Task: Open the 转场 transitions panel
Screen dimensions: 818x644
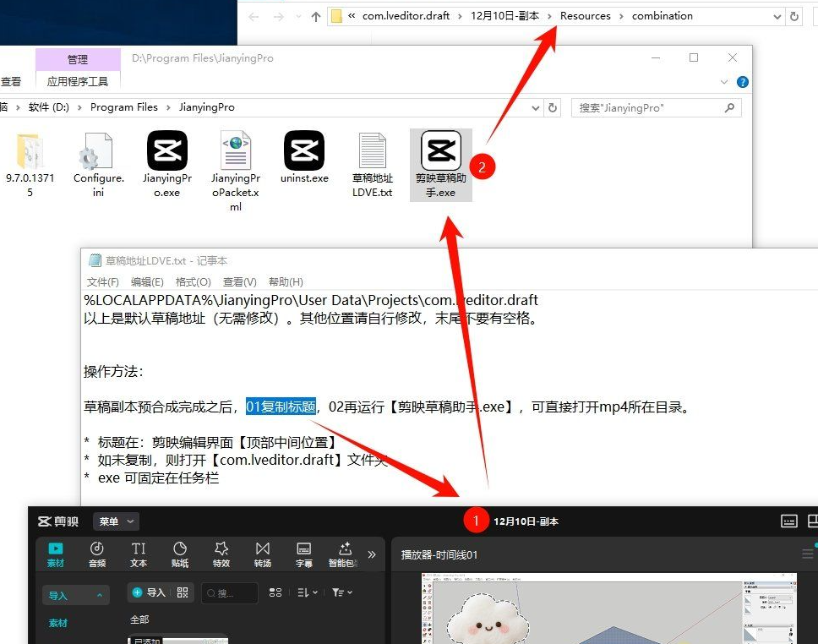Action: click(262, 554)
